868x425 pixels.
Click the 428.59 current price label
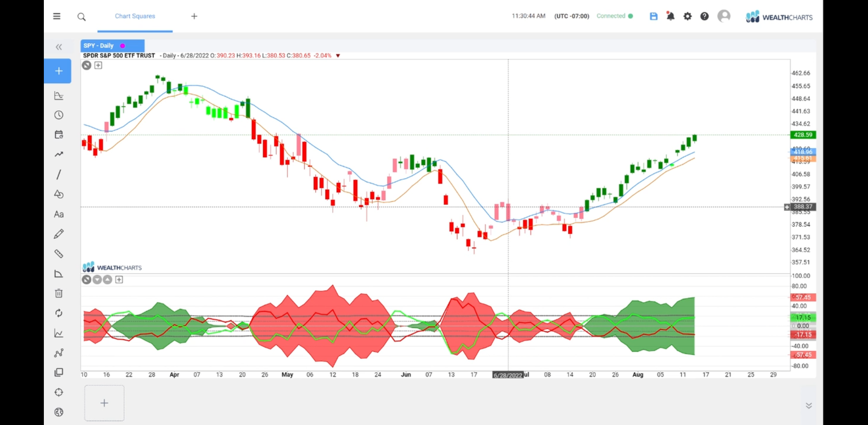pos(803,135)
